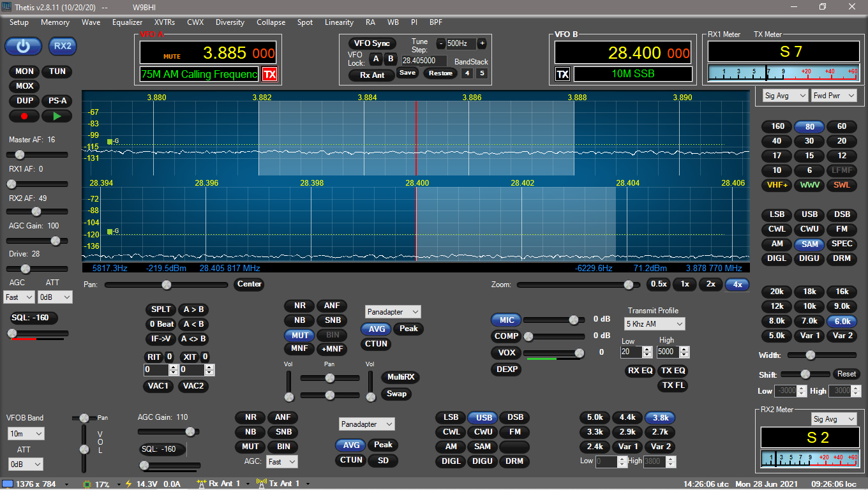Expand the dropdown arrow after Rx Ant 1

point(247,484)
